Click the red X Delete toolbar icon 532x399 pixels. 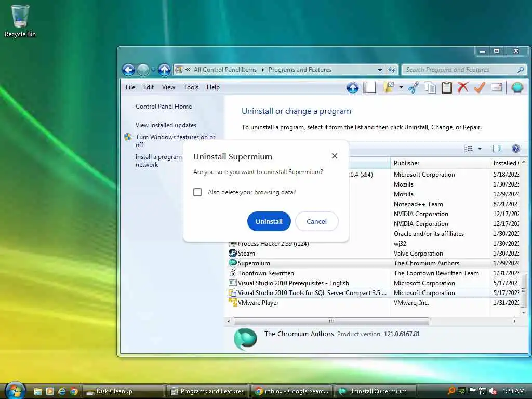(463, 87)
